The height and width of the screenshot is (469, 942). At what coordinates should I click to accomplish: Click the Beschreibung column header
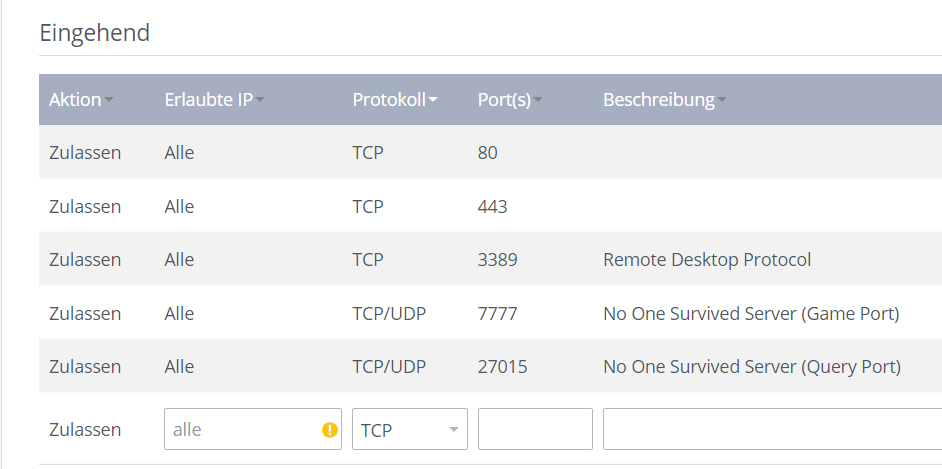click(x=659, y=100)
